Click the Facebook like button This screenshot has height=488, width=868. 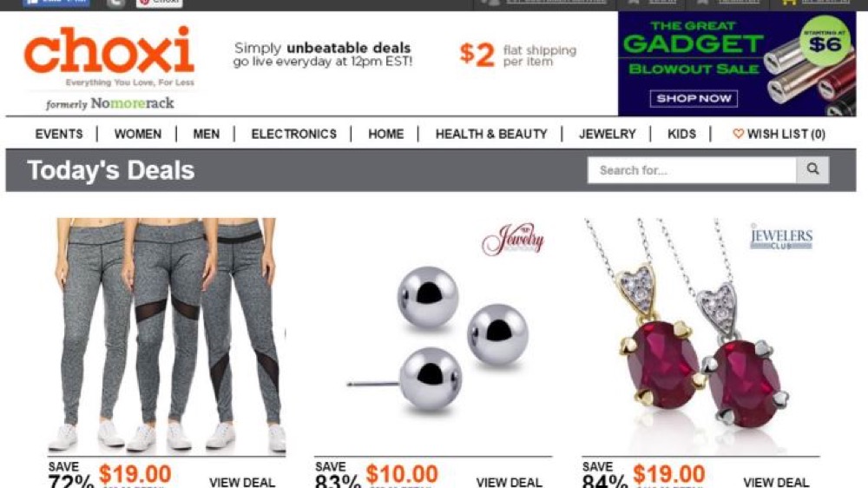tap(56, 3)
